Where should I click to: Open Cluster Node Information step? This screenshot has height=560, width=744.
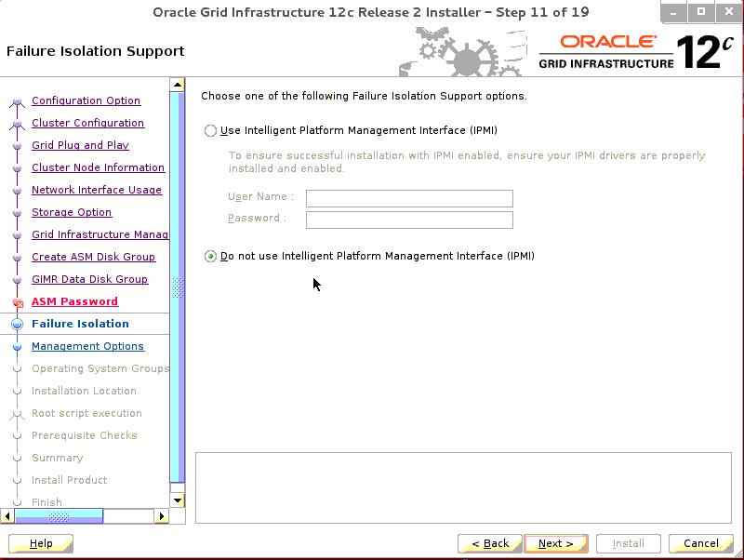point(98,167)
